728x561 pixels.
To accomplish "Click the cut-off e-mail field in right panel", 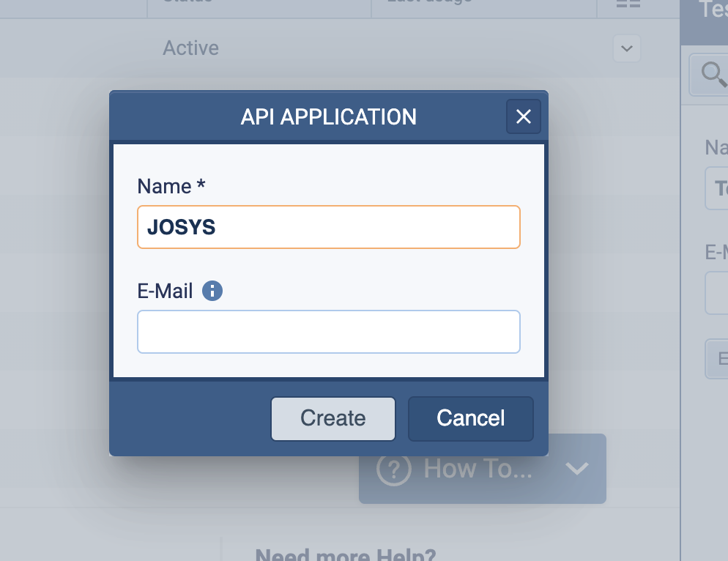I will (717, 293).
